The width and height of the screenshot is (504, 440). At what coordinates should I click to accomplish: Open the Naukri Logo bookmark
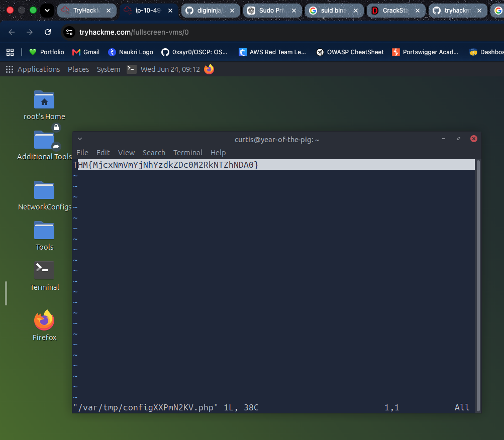pyautogui.click(x=131, y=52)
